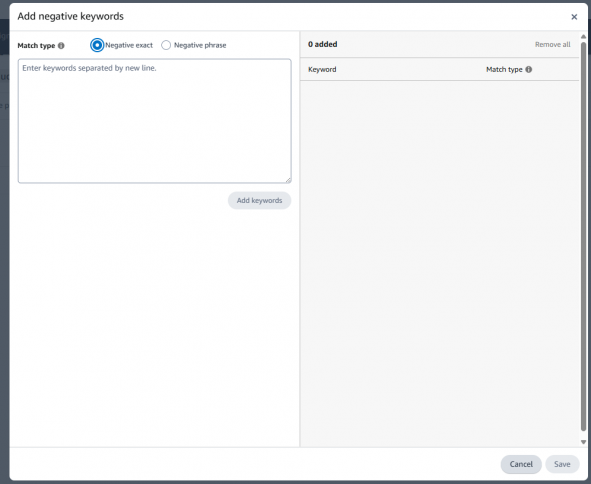This screenshot has width=591, height=484.
Task: Click the Remove all link
Action: tap(553, 44)
